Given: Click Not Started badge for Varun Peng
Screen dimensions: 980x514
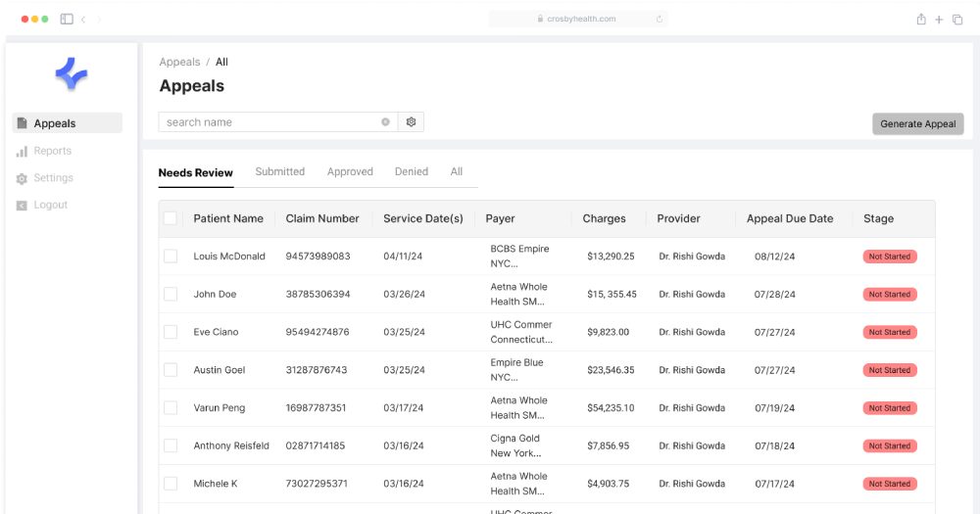Looking at the screenshot, I should pos(890,408).
